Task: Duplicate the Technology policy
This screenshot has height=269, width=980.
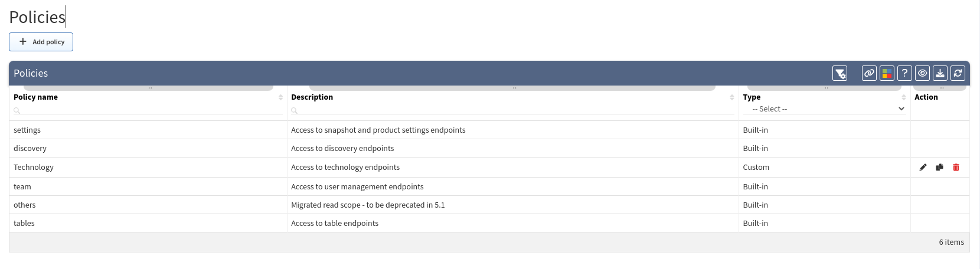Action: pyautogui.click(x=939, y=168)
